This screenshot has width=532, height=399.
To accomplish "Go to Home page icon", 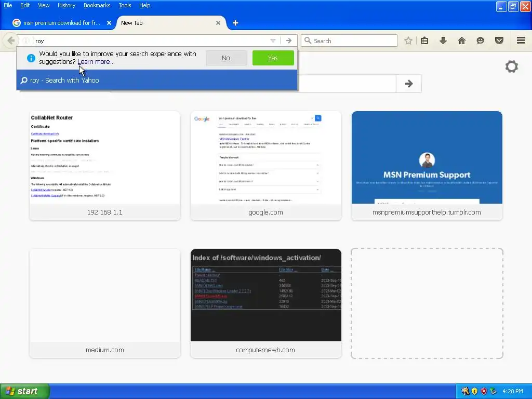I will click(462, 41).
